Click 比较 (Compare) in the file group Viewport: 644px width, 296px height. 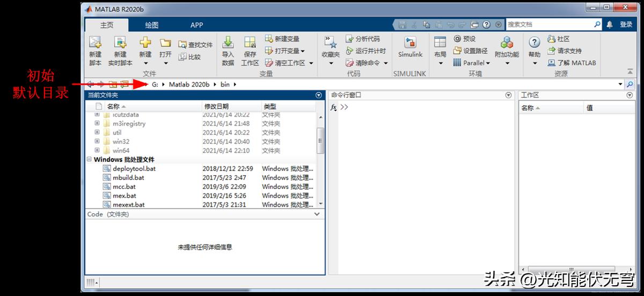(x=189, y=56)
